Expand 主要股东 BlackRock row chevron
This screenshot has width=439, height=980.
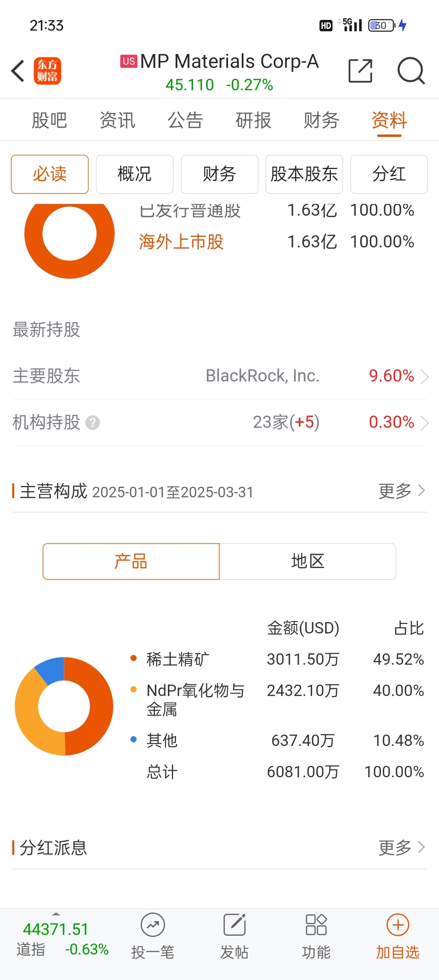[x=424, y=377]
